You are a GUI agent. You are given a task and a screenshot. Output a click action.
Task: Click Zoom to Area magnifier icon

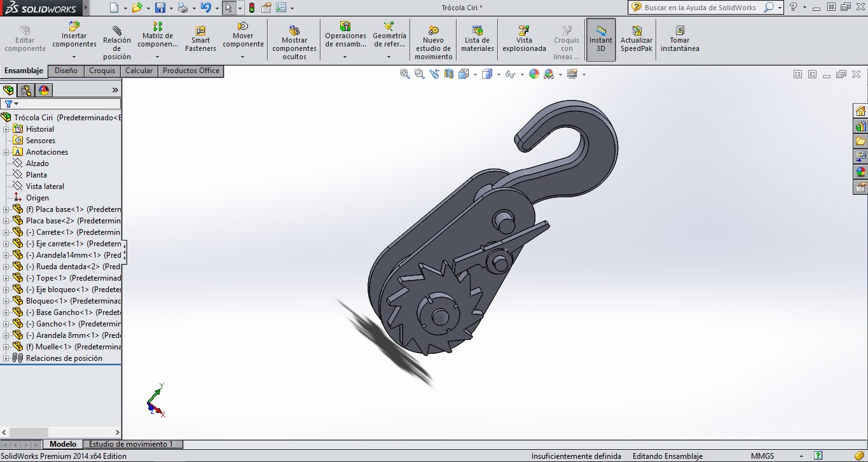pos(419,74)
